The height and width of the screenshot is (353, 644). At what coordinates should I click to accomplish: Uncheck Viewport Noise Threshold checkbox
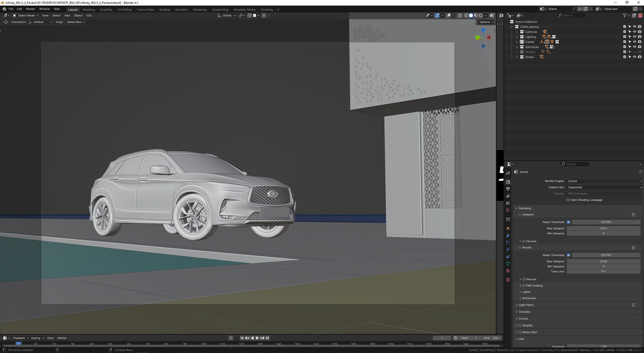pyautogui.click(x=568, y=222)
